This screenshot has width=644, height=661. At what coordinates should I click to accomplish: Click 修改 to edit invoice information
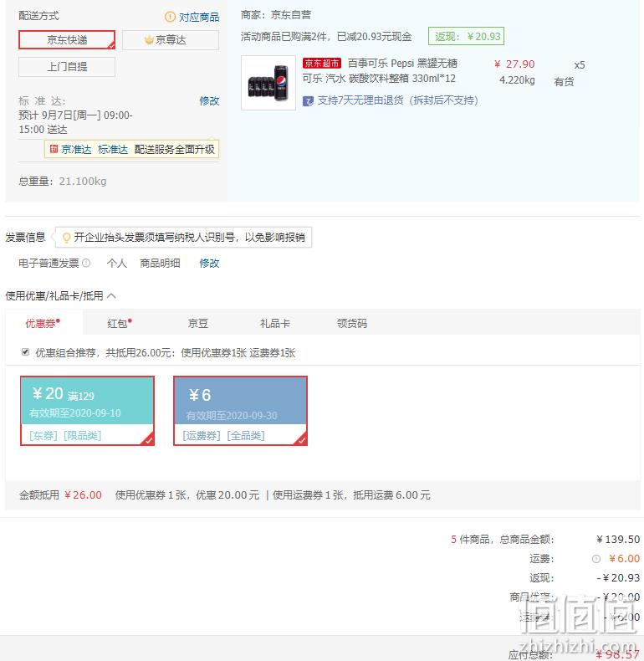209,263
